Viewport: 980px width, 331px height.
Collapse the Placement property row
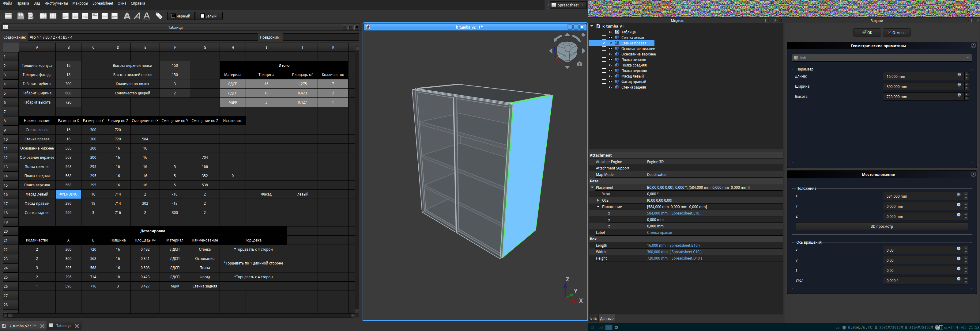pyautogui.click(x=592, y=187)
